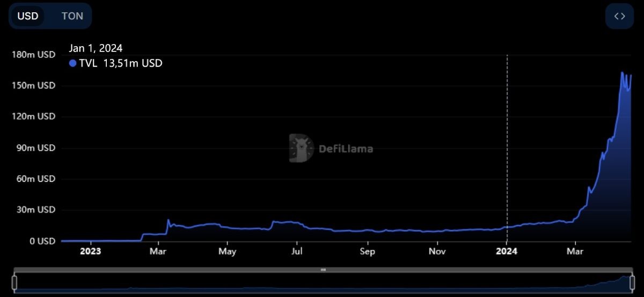The height and width of the screenshot is (297, 644).
Task: Click the Sep x-axis marker
Action: point(367,251)
